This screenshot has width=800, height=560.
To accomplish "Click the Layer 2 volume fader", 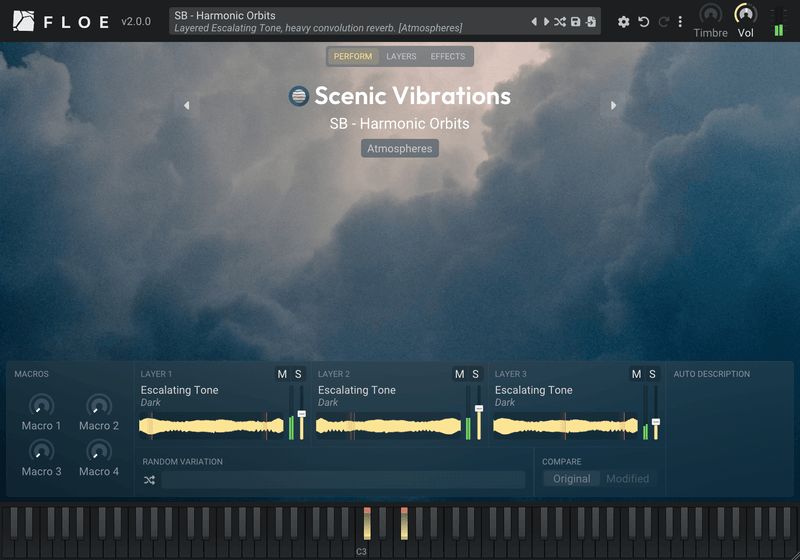I will click(x=479, y=409).
